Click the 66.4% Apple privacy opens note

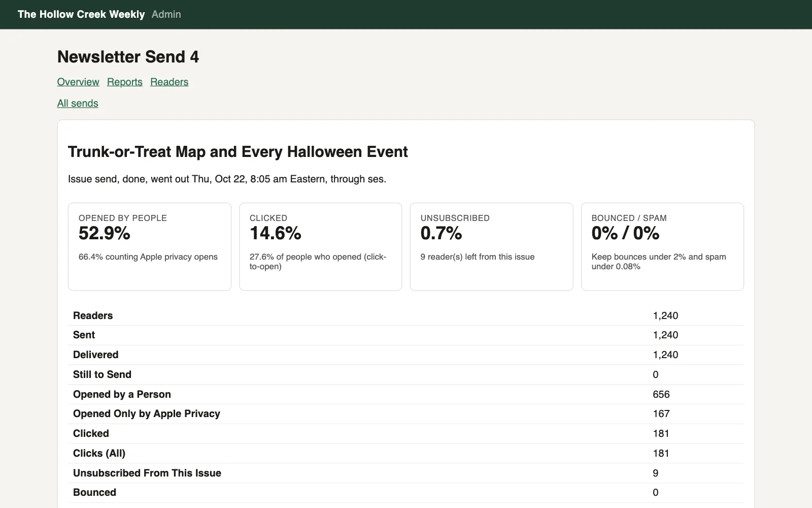click(148, 257)
